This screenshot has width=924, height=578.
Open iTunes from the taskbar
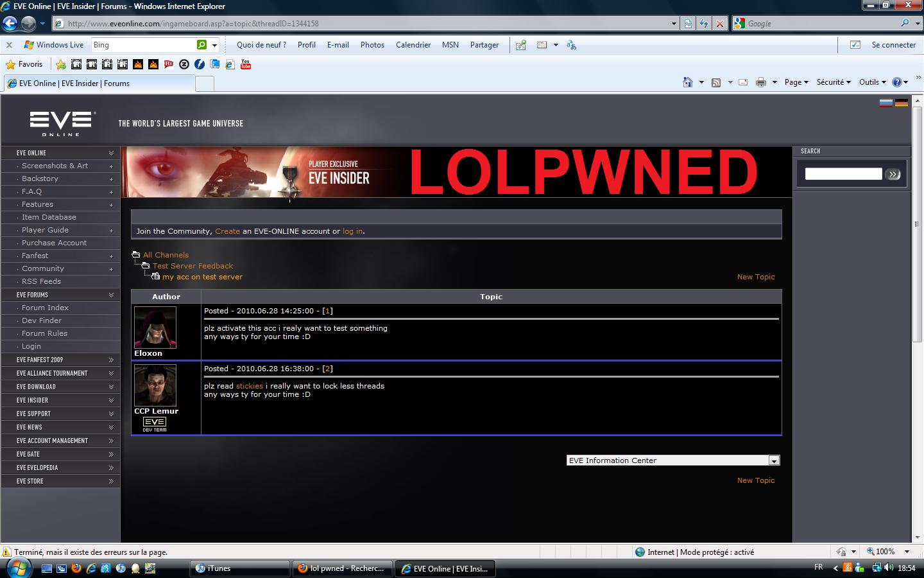(241, 568)
